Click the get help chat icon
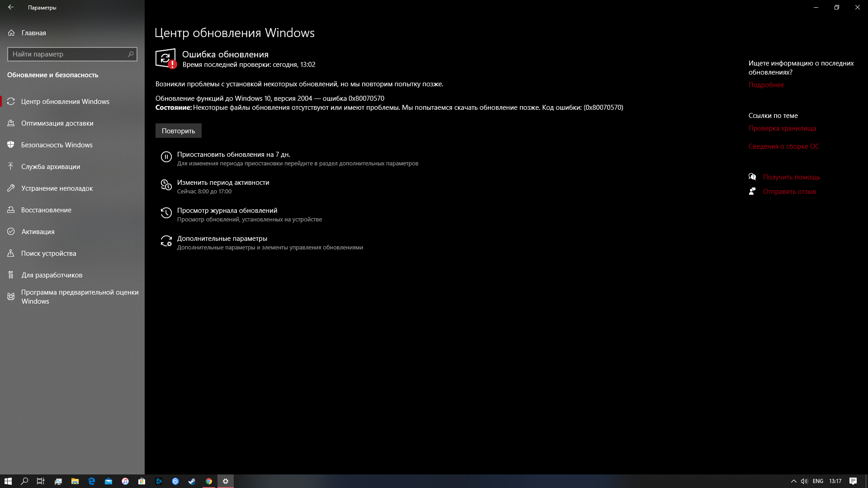 click(x=752, y=177)
